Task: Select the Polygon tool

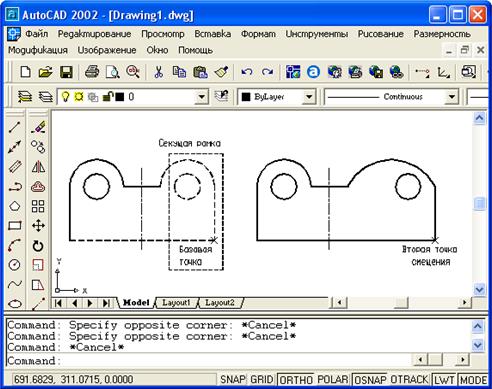Action: [14, 206]
